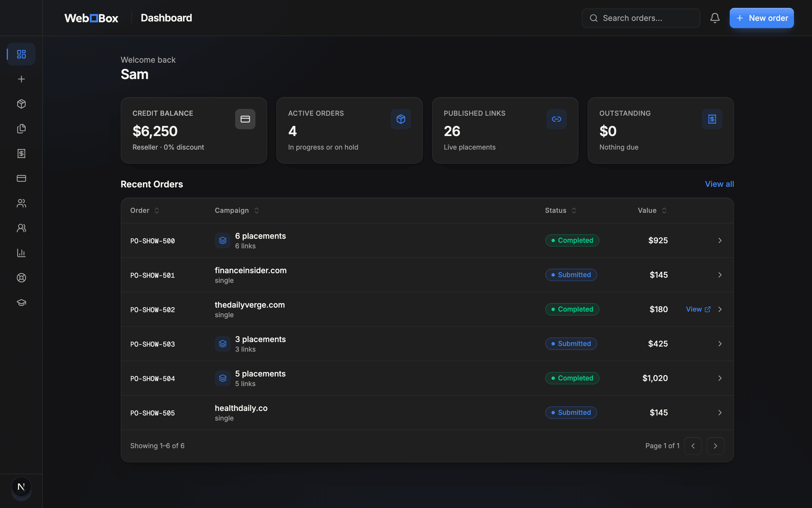Open the dashboard grid icon in sidebar
This screenshot has width=812, height=508.
(21, 54)
